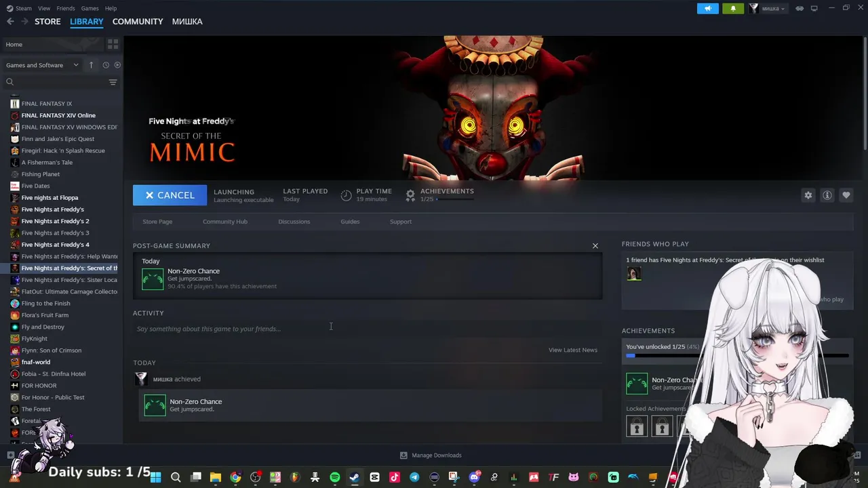This screenshot has width=868, height=488.
Task: Open the Community Hub link
Action: coord(225,222)
